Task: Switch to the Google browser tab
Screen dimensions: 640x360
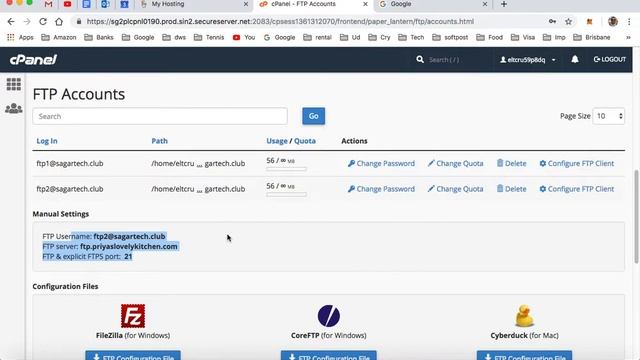Action: [x=401, y=4]
